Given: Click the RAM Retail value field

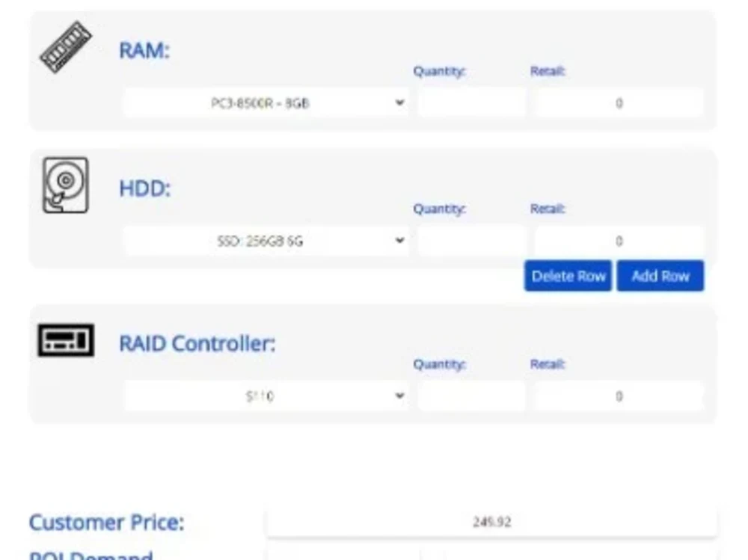Looking at the screenshot, I should (x=619, y=103).
